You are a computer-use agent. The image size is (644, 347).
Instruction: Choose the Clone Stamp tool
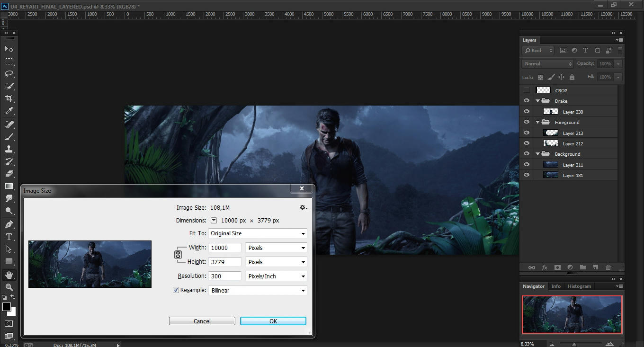[9, 149]
